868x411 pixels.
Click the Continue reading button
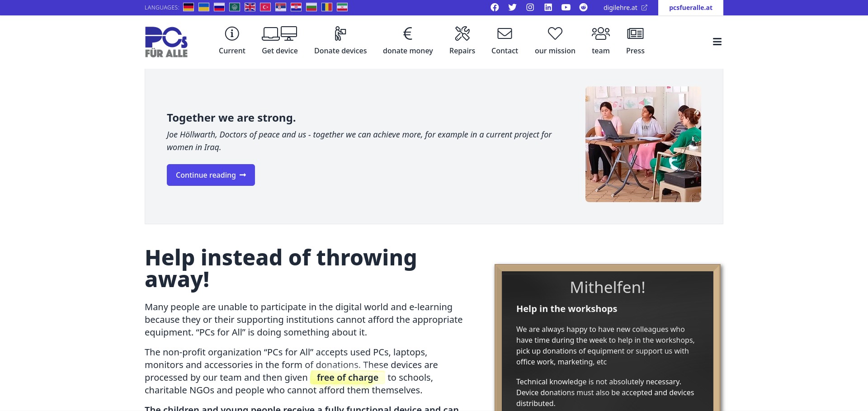coord(211,175)
